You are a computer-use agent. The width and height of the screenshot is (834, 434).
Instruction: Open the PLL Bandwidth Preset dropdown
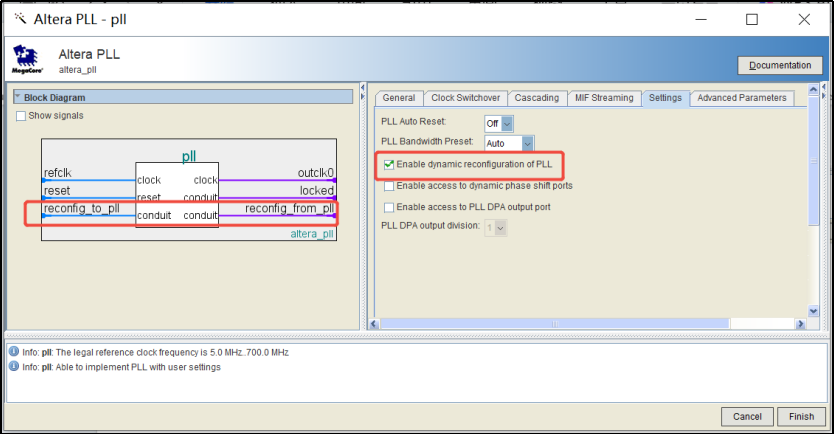(x=509, y=144)
